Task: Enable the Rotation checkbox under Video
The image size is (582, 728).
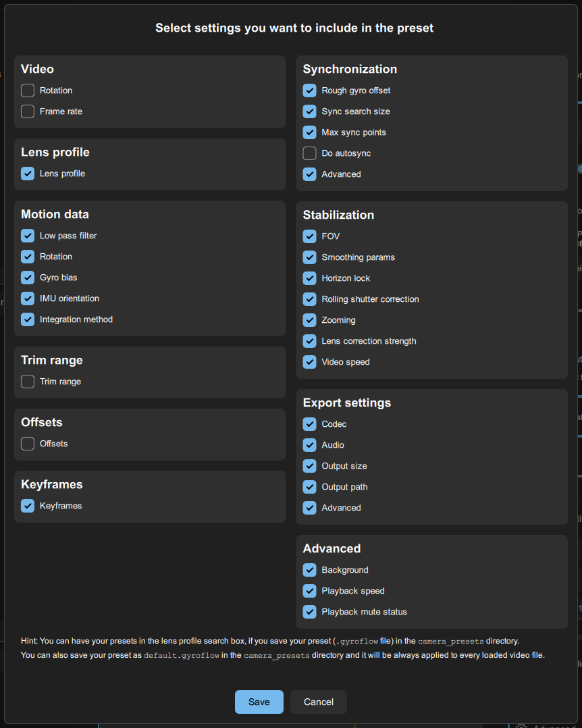Action: click(x=28, y=90)
